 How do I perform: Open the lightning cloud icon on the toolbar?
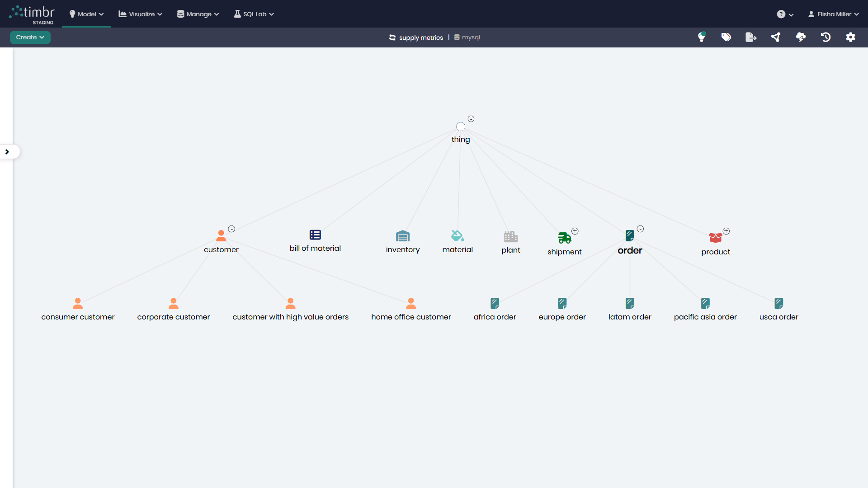[x=801, y=37]
